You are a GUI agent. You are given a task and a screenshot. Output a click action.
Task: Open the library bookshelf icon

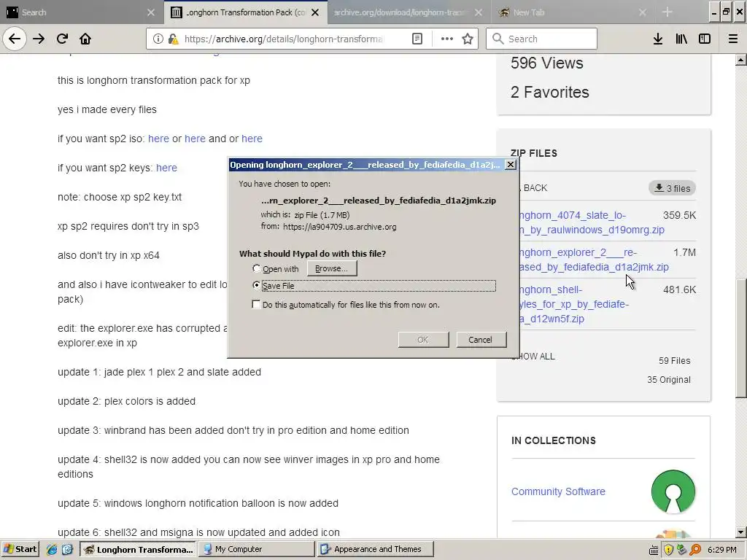[681, 39]
